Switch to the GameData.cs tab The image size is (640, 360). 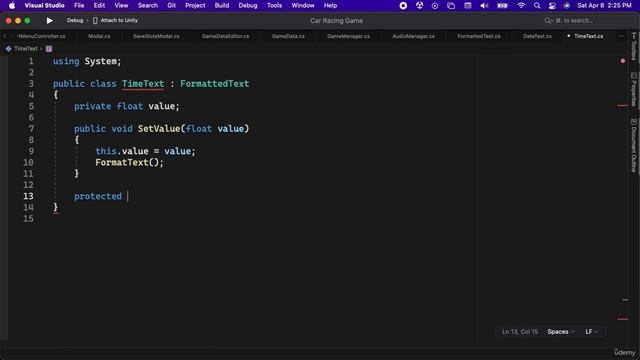288,36
